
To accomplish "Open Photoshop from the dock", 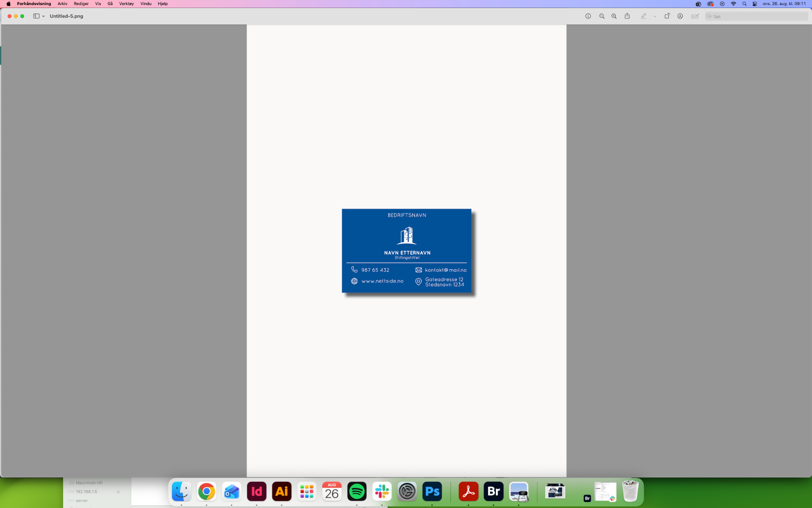I will 432,491.
